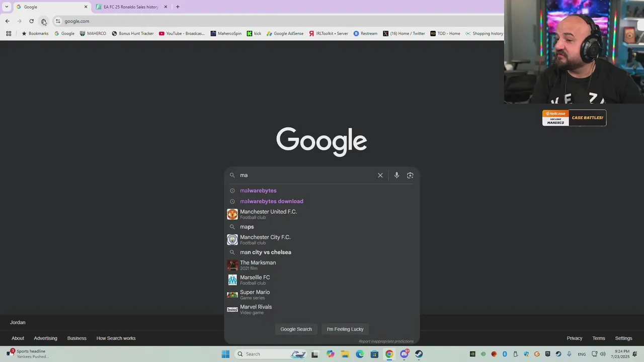Image resolution: width=644 pixels, height=362 pixels.
Task: Click I'm Feeling Lucky button
Action: (x=345, y=329)
